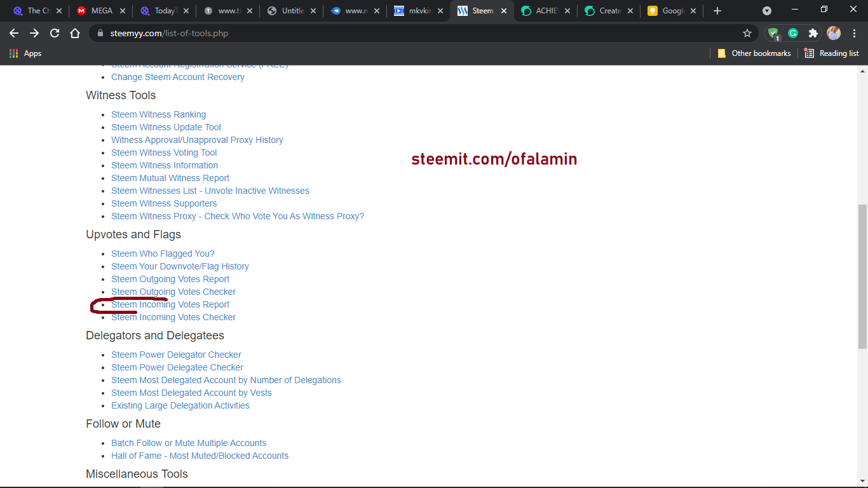View site info via the lock icon
Image resolution: width=868 pixels, height=488 pixels.
[x=100, y=33]
